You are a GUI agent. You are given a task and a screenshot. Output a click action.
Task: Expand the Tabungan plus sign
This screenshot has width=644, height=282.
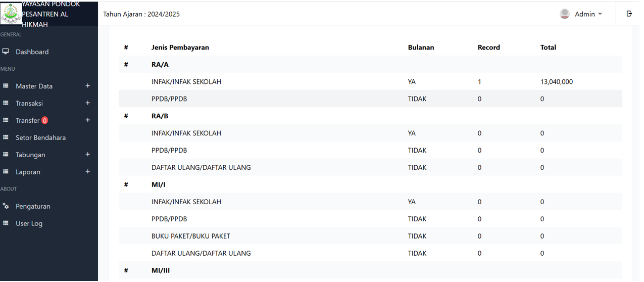(x=87, y=155)
